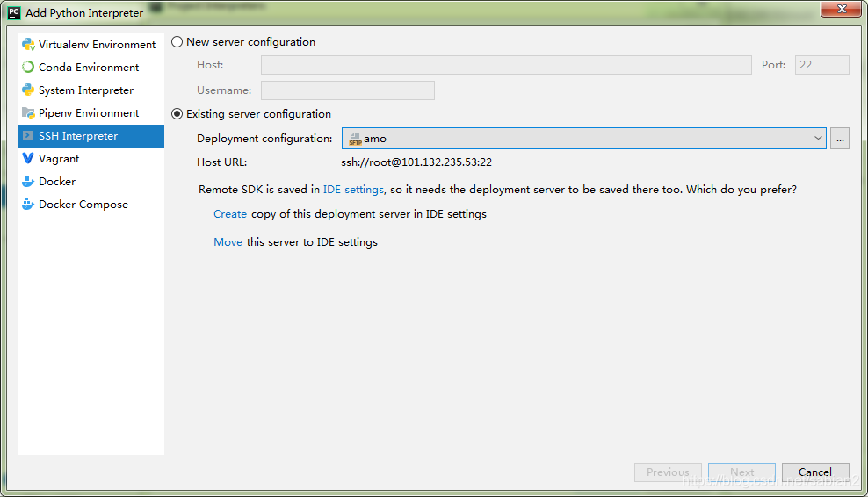Choose Docker Compose interpreter type
Image resolution: width=868 pixels, height=497 pixels.
click(90, 205)
